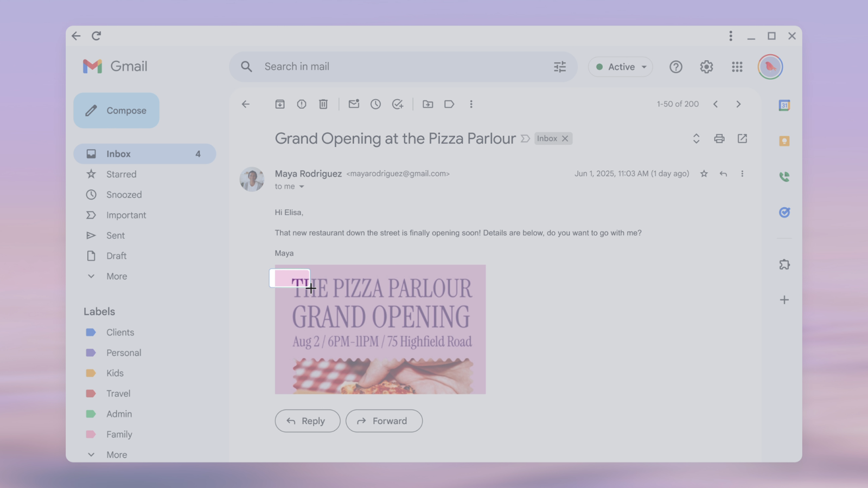Screen dimensions: 868x488
Task: Open the puzzle-piece add-ons icon
Action: (x=784, y=265)
